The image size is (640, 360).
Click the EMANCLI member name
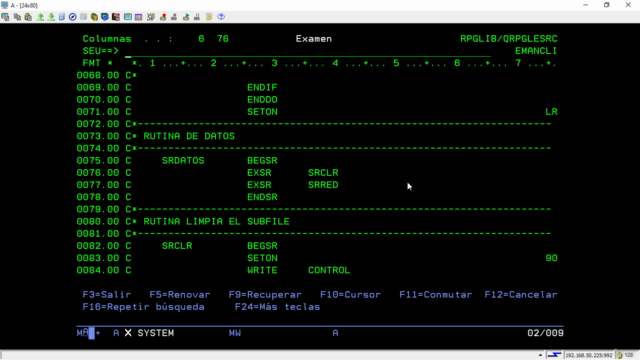tap(536, 51)
